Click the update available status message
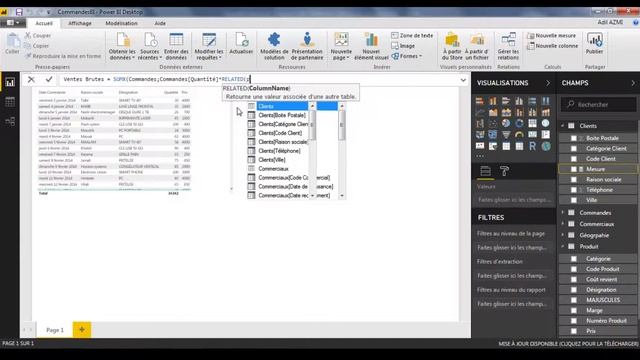The image size is (640, 360). point(568,344)
